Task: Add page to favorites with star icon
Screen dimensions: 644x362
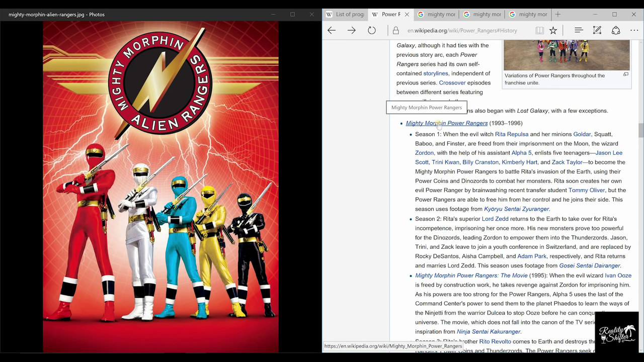Action: coord(553,30)
